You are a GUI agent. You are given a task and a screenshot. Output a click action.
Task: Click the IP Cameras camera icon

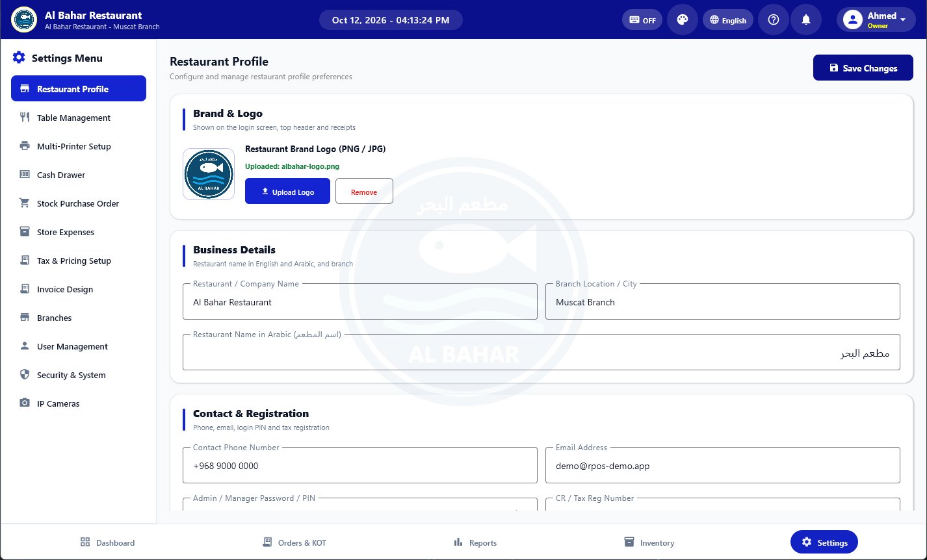tap(25, 403)
